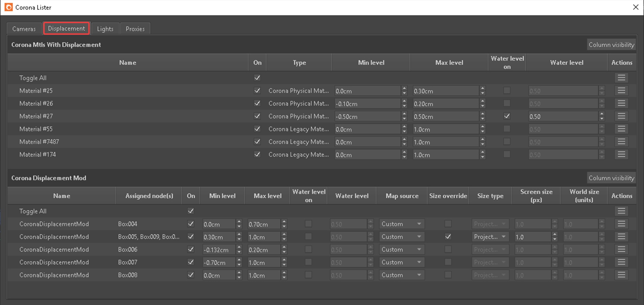Screen dimensions: 644x305
Task: Open actions menu for Material #174
Action: click(x=621, y=155)
